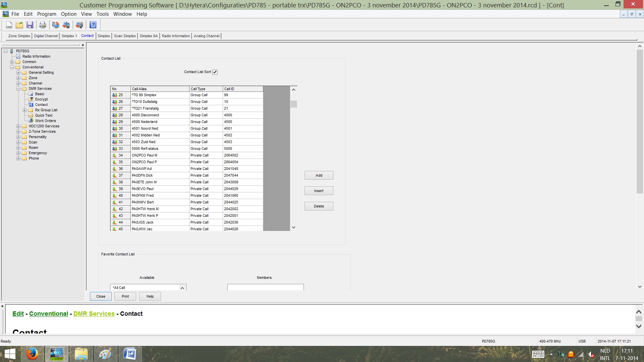Select the PA0FKM Fred alias cell
Image resolution: width=644 pixels, height=362 pixels.
160,195
